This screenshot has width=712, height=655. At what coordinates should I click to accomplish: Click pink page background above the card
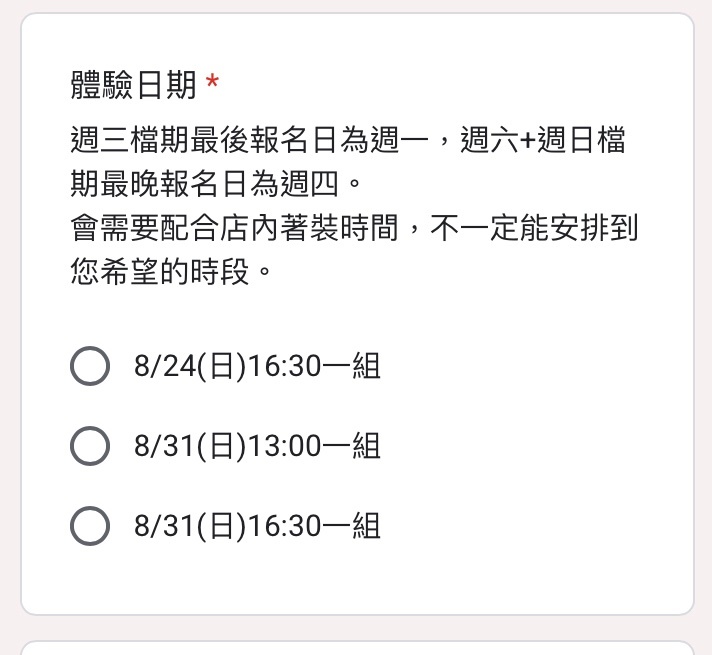pyautogui.click(x=357, y=5)
